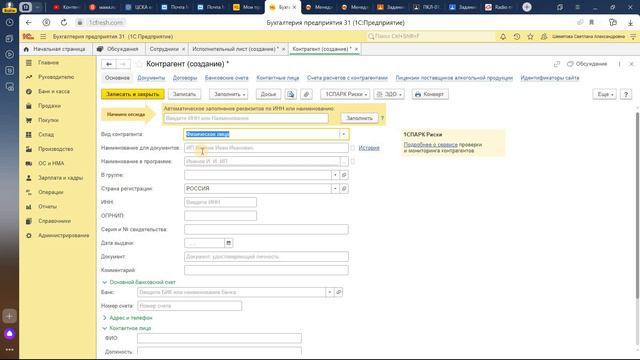Click the Комментарий input field
Screen dimensions: 640x360
pos(266,270)
